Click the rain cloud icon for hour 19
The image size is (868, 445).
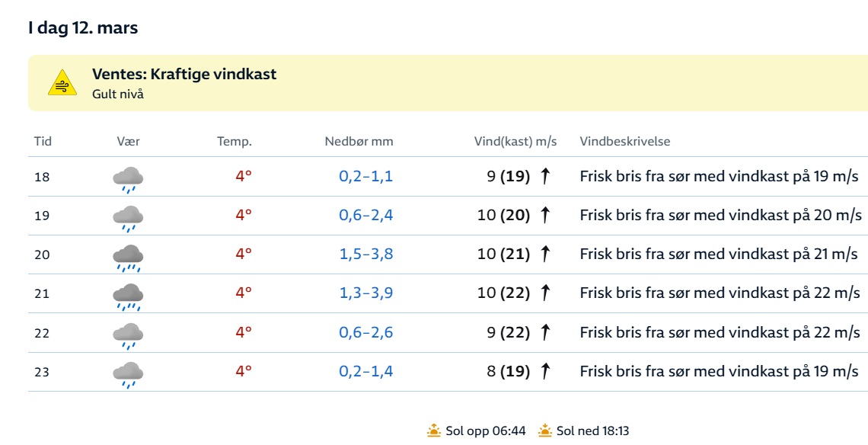point(128,216)
